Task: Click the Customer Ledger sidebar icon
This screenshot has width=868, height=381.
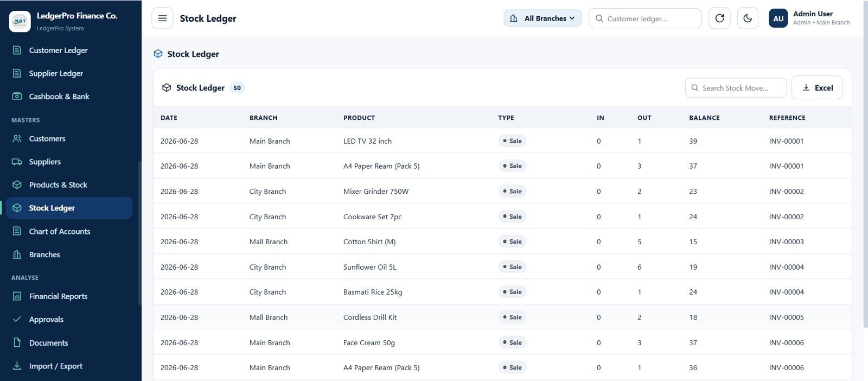Action: [x=17, y=50]
